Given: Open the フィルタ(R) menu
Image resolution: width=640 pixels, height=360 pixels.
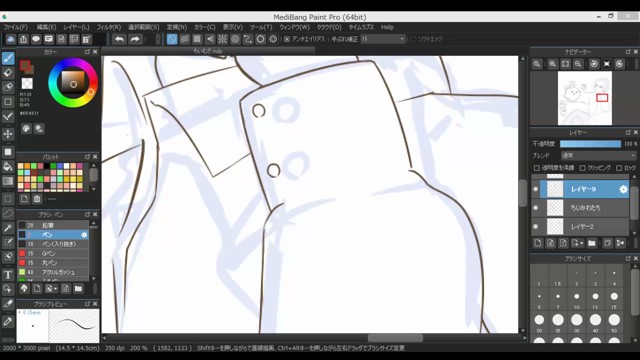Looking at the screenshot, I should pyautogui.click(x=109, y=27).
